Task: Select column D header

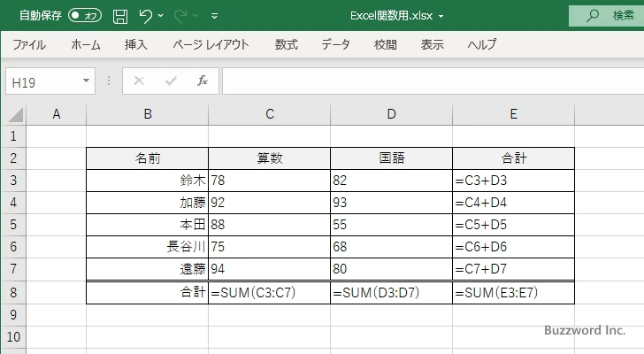Action: point(391,114)
